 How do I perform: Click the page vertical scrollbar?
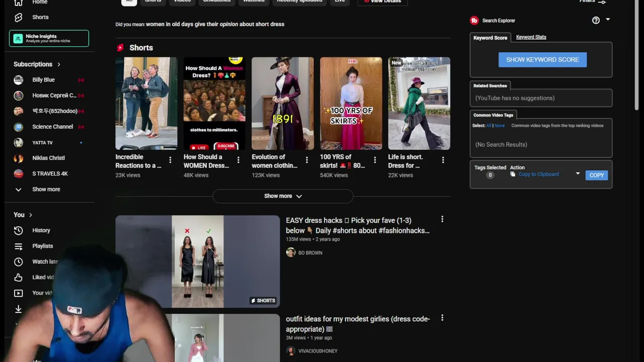[x=637, y=55]
